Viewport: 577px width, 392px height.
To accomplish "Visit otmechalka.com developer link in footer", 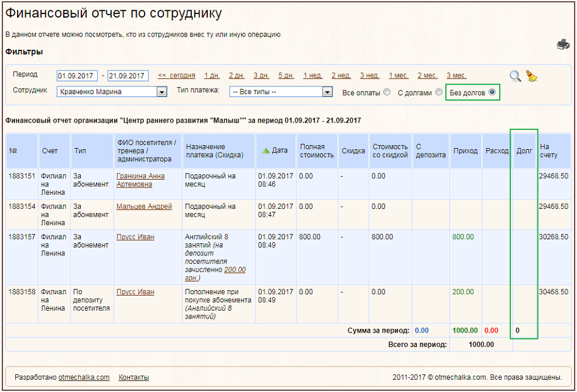I will [x=84, y=377].
